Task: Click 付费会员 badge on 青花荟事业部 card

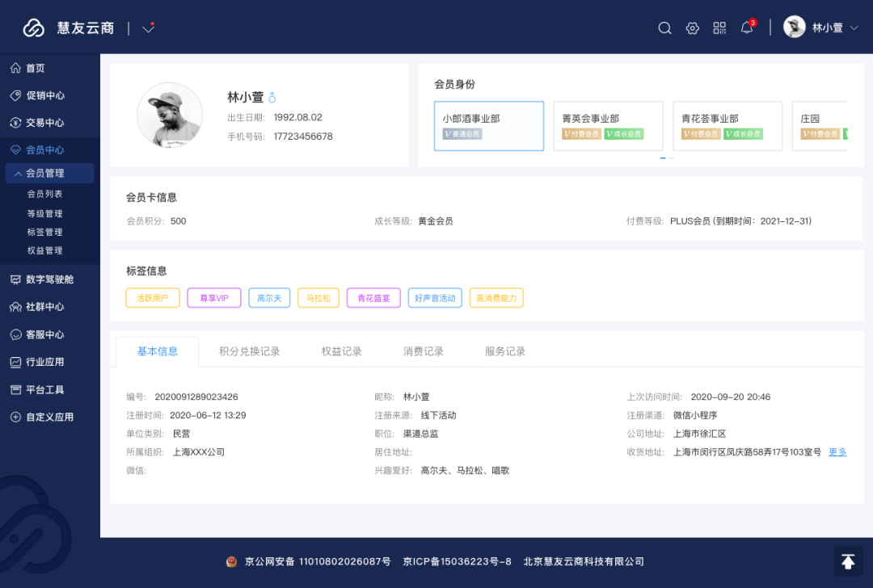Action: point(701,133)
